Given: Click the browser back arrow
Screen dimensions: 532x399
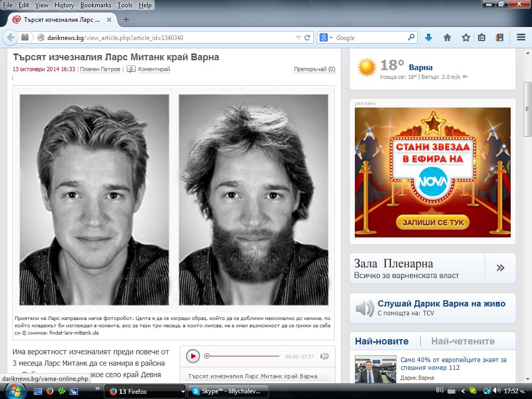Looking at the screenshot, I should pos(10,37).
